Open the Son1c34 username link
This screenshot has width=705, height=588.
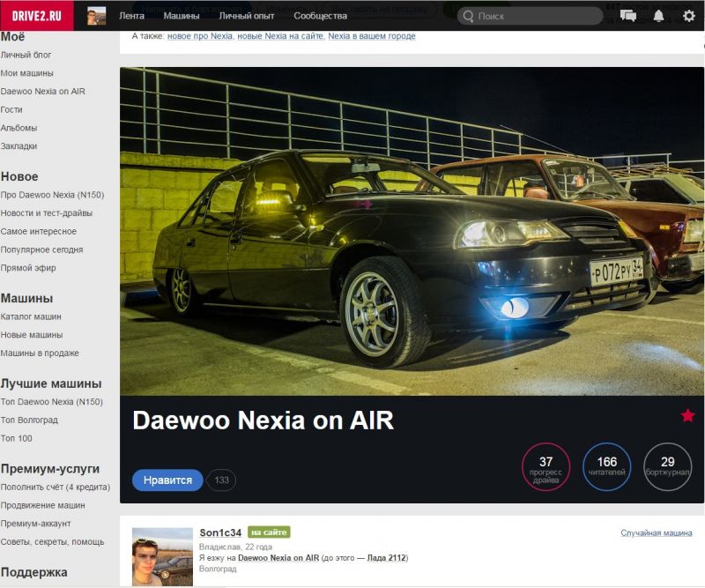coord(220,532)
